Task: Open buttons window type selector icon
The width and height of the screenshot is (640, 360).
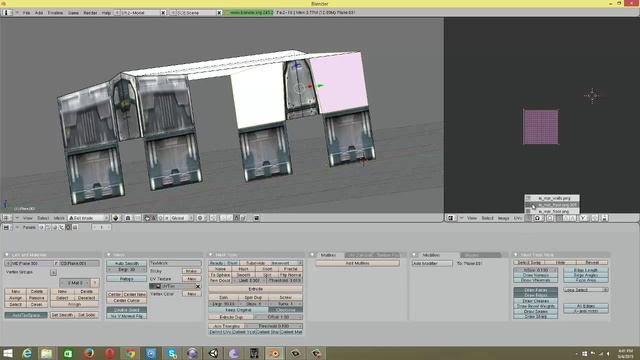Action: [x=6, y=227]
